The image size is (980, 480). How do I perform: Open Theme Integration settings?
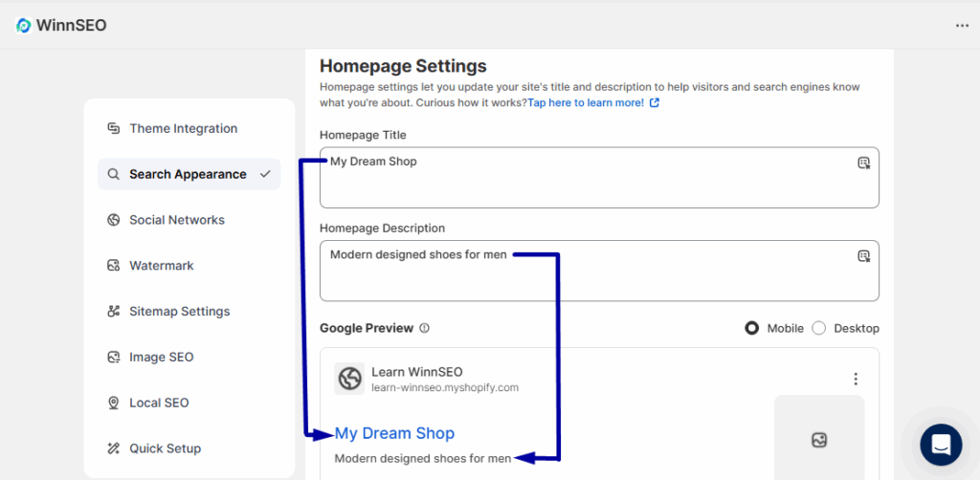coord(189,128)
